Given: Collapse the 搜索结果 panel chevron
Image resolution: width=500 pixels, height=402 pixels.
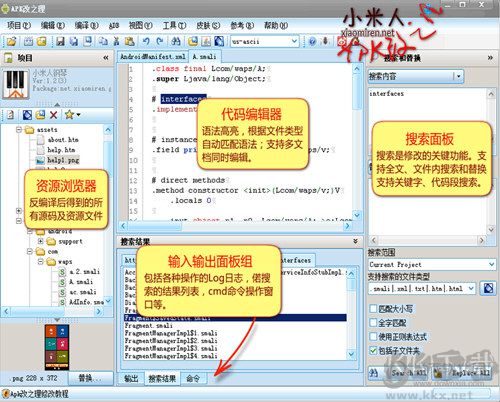Looking at the screenshot, I should pos(356,241).
